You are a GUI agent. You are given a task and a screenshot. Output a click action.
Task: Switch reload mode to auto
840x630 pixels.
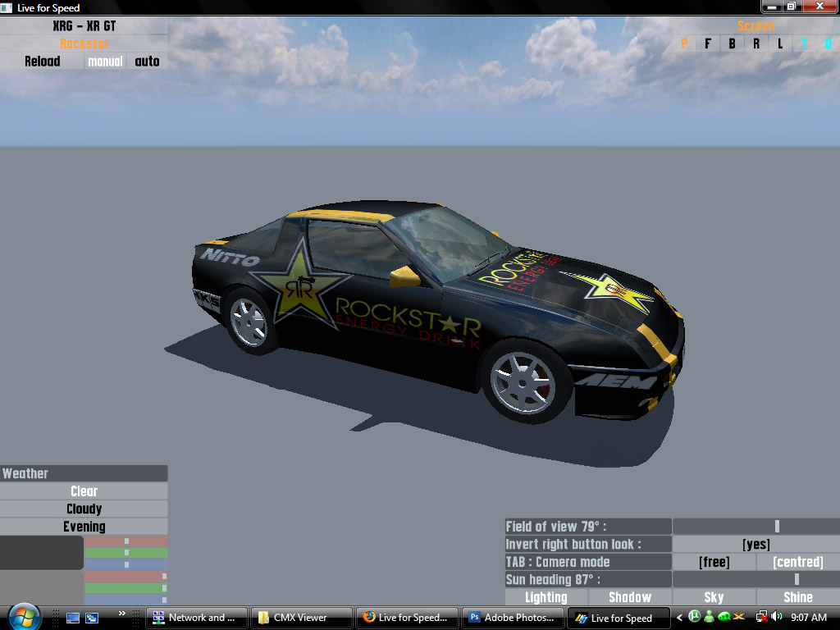point(148,61)
